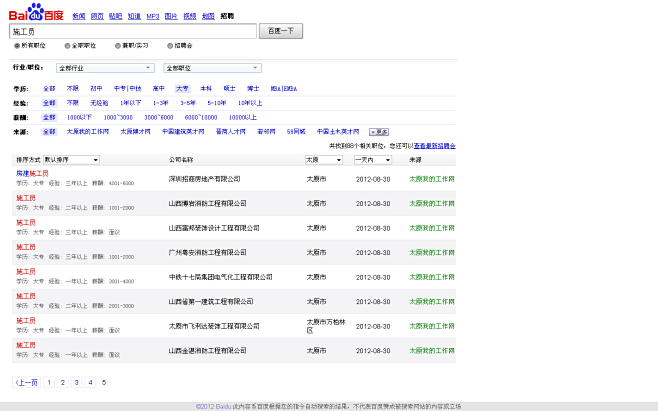
Task: Open the 图片 (Images) top navigation link
Action: [171, 16]
